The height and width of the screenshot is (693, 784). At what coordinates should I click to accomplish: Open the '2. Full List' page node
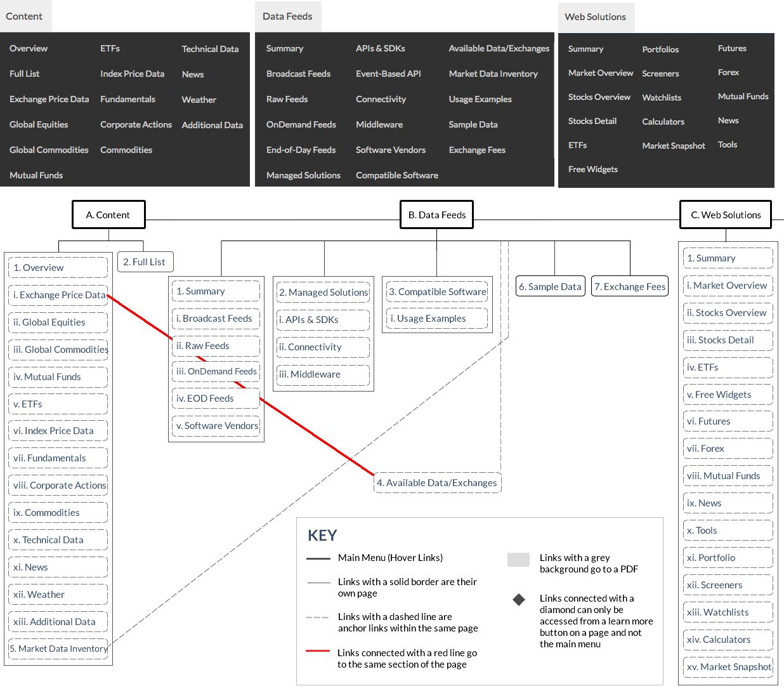(145, 262)
